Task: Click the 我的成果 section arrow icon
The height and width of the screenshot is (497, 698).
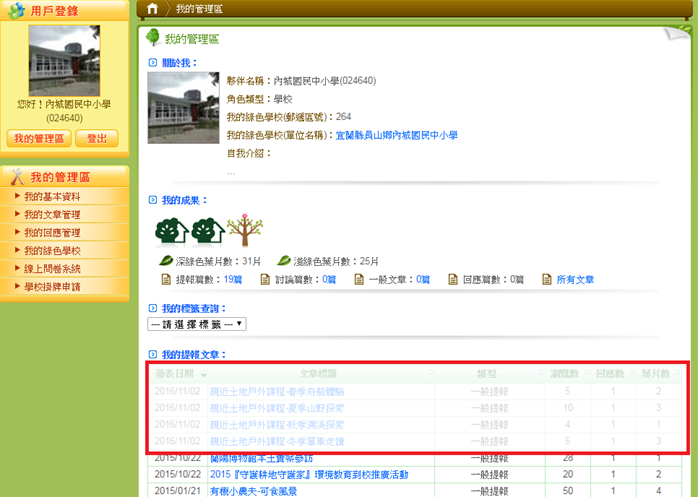Action: [152, 201]
